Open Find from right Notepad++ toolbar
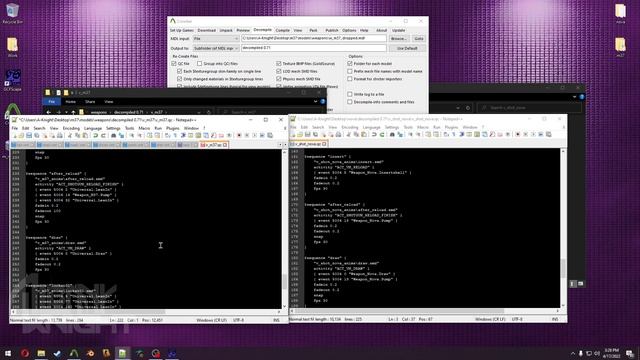 [392, 134]
